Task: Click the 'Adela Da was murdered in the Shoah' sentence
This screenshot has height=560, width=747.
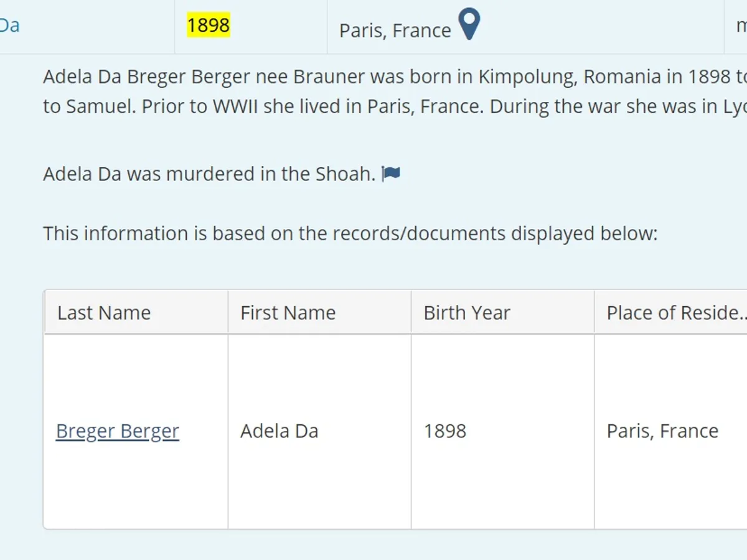Action: coord(209,174)
